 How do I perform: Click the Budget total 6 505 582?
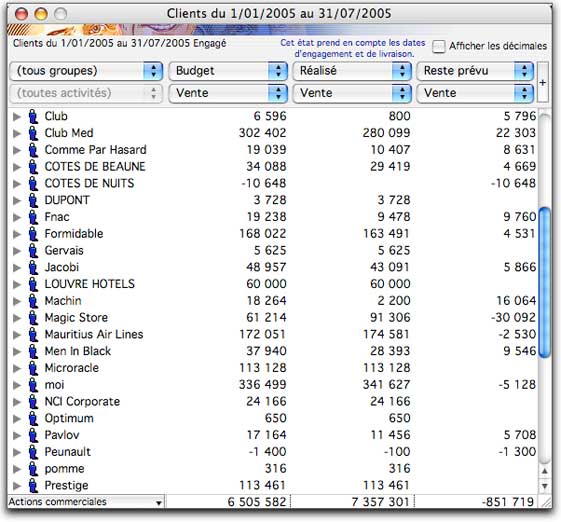257,502
